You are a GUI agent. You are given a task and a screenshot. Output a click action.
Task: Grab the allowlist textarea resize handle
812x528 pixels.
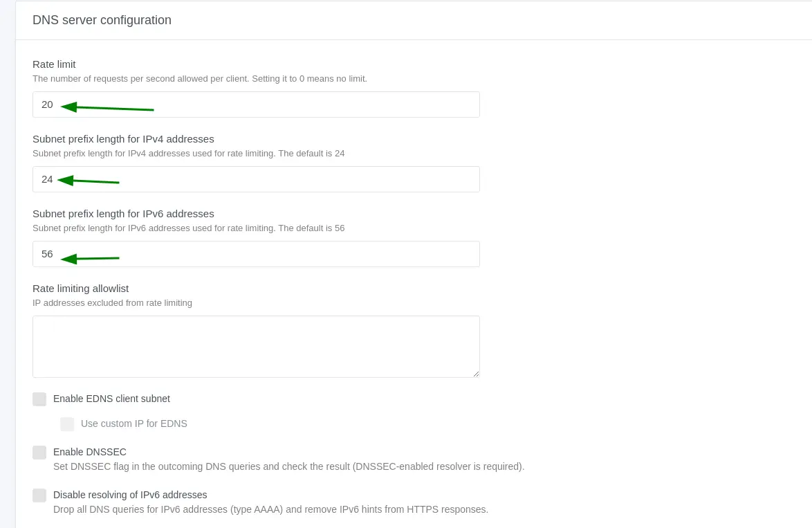pyautogui.click(x=476, y=374)
